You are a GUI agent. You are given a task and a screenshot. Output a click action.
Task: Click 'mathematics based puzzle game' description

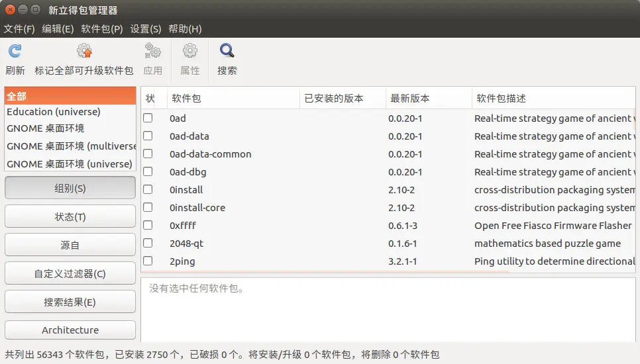547,244
